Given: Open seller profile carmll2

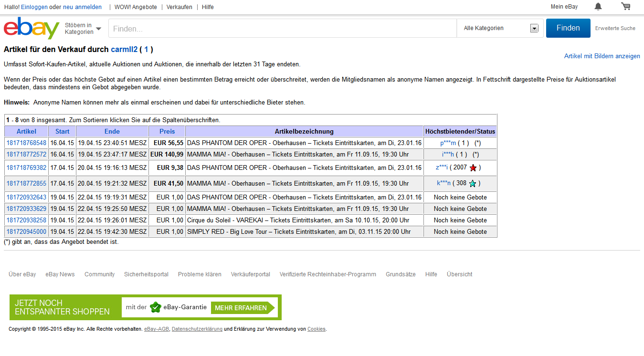Looking at the screenshot, I should (x=124, y=49).
